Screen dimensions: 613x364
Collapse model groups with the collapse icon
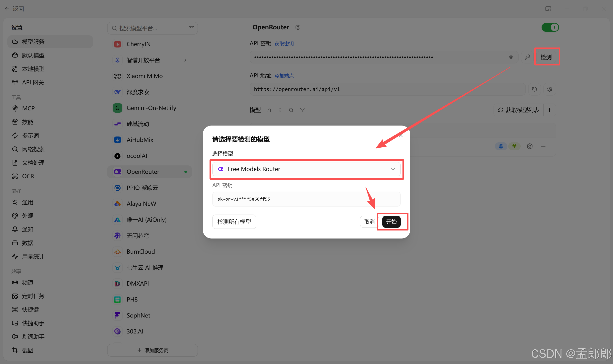[280, 110]
